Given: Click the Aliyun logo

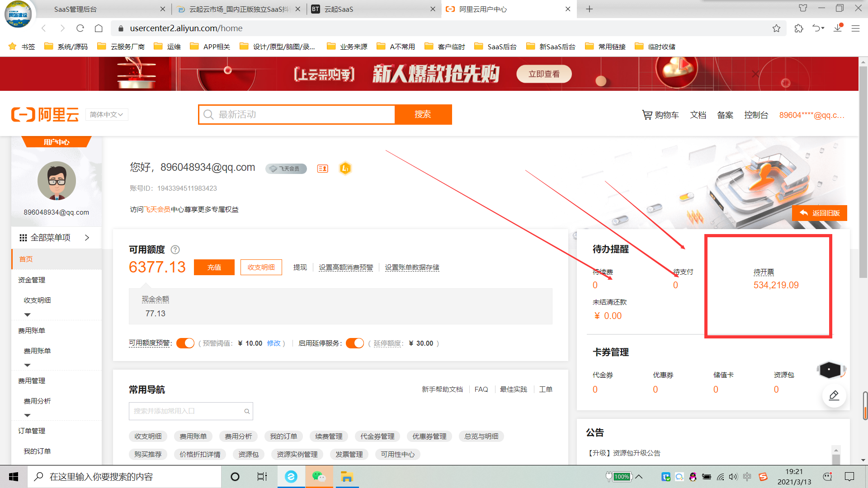Looking at the screenshot, I should coord(45,115).
